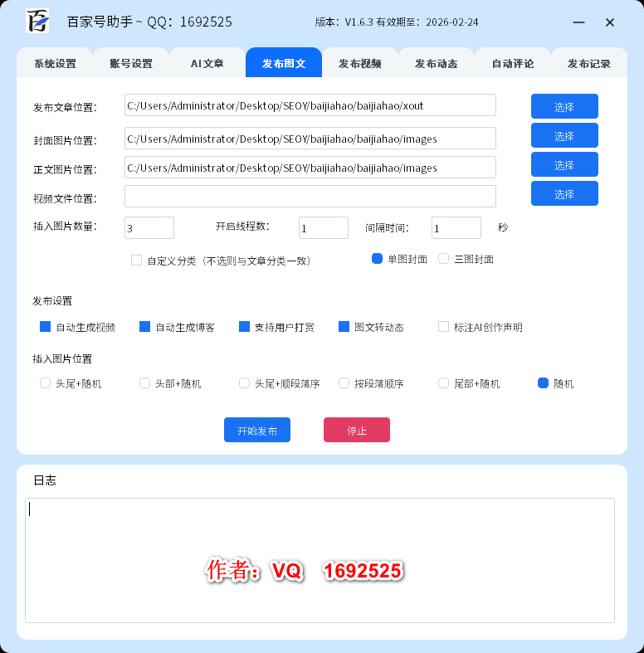644x653 pixels.
Task: Open the 发布视频 tab
Action: (x=360, y=63)
